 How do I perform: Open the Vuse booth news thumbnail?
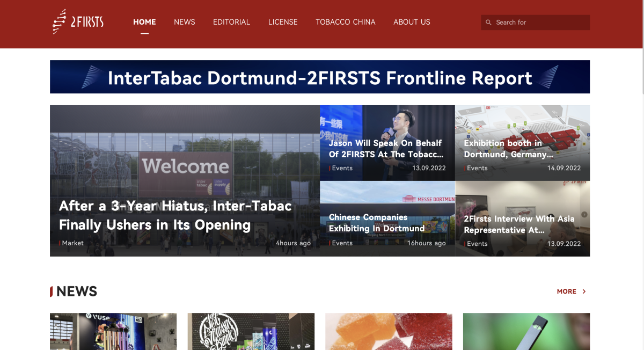coord(113,331)
